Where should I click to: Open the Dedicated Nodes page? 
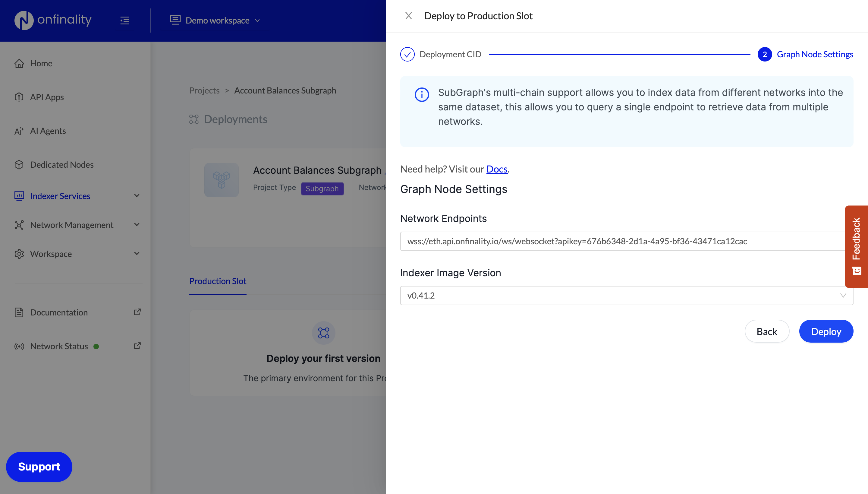click(x=62, y=165)
